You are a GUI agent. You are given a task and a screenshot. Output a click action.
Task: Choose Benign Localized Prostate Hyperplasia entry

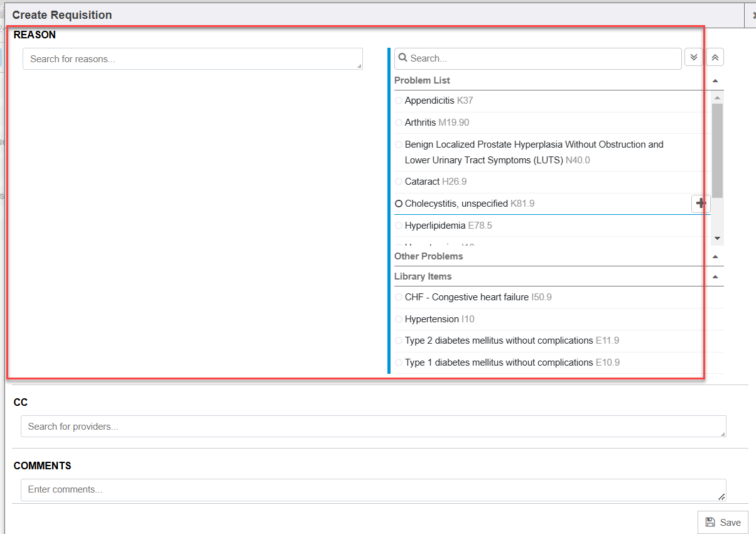(x=399, y=144)
